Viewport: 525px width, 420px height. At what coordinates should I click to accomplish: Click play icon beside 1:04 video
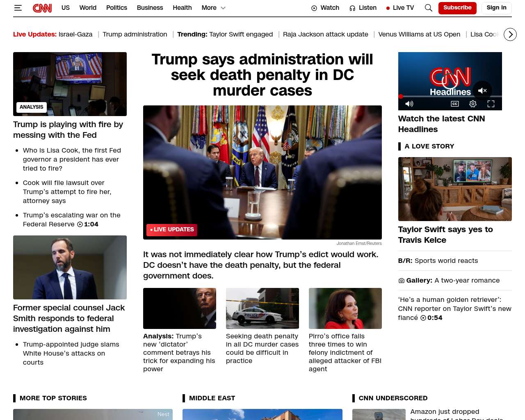click(x=80, y=224)
